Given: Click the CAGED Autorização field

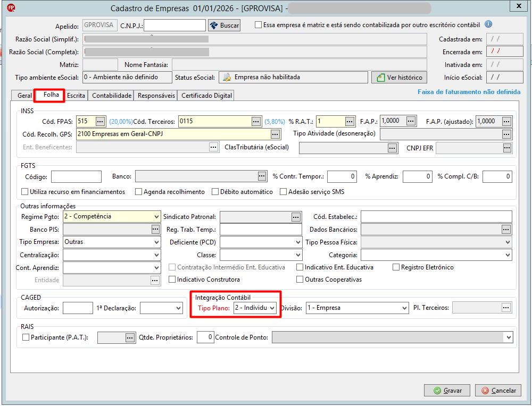Looking at the screenshot, I should click(x=78, y=308).
